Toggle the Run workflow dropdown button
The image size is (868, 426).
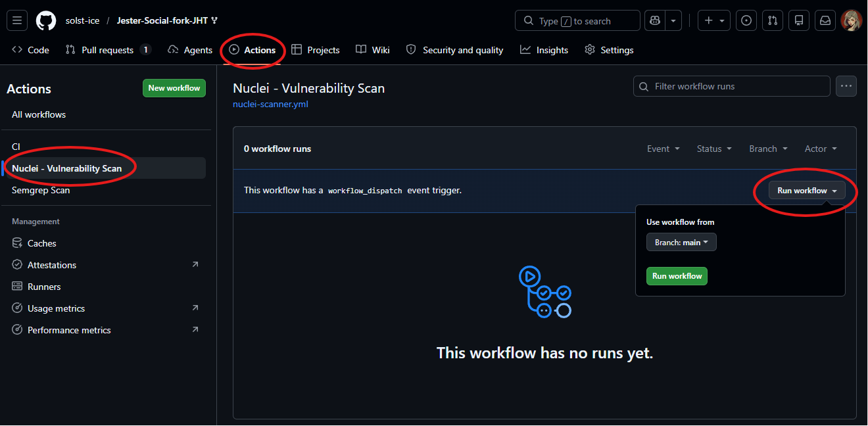coord(807,191)
